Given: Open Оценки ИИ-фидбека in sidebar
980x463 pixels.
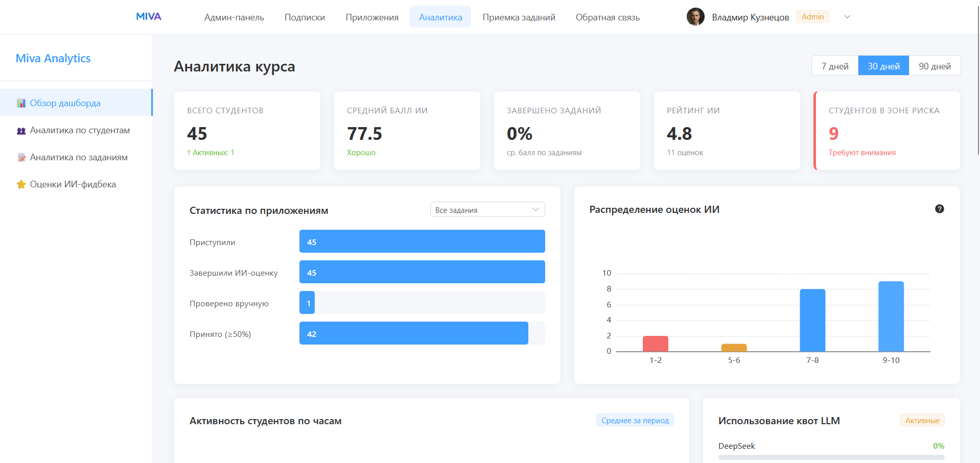Looking at the screenshot, I should (x=76, y=184).
